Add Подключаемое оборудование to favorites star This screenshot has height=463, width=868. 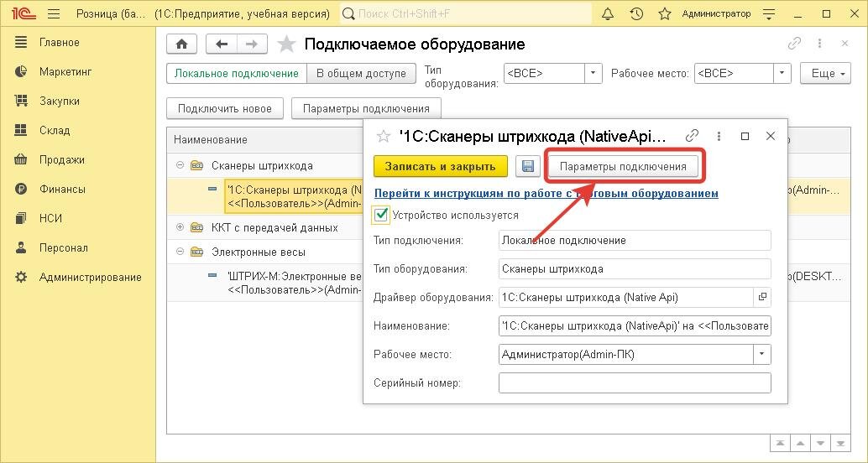(x=286, y=44)
